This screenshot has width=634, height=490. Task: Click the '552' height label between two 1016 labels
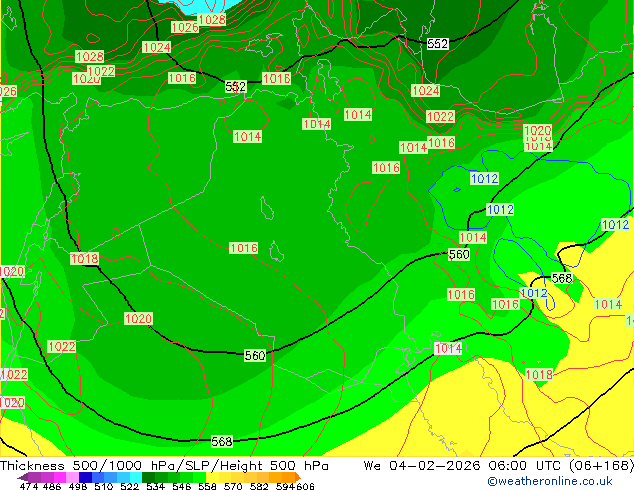(x=236, y=87)
